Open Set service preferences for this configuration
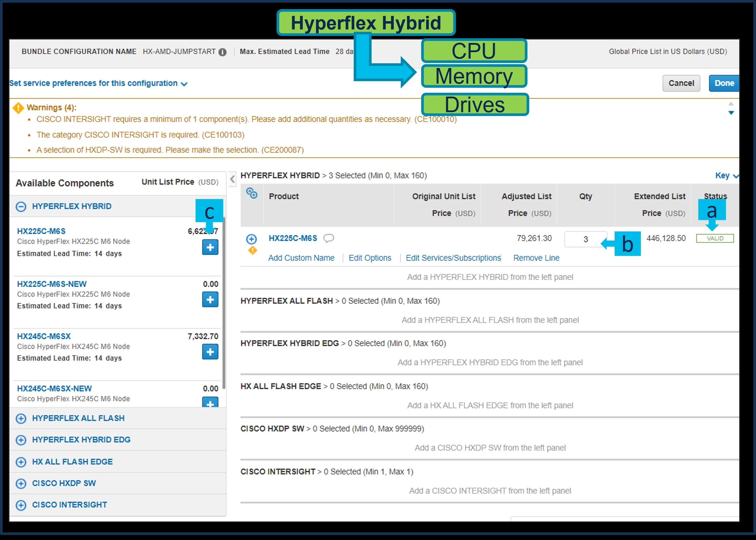 (x=98, y=83)
